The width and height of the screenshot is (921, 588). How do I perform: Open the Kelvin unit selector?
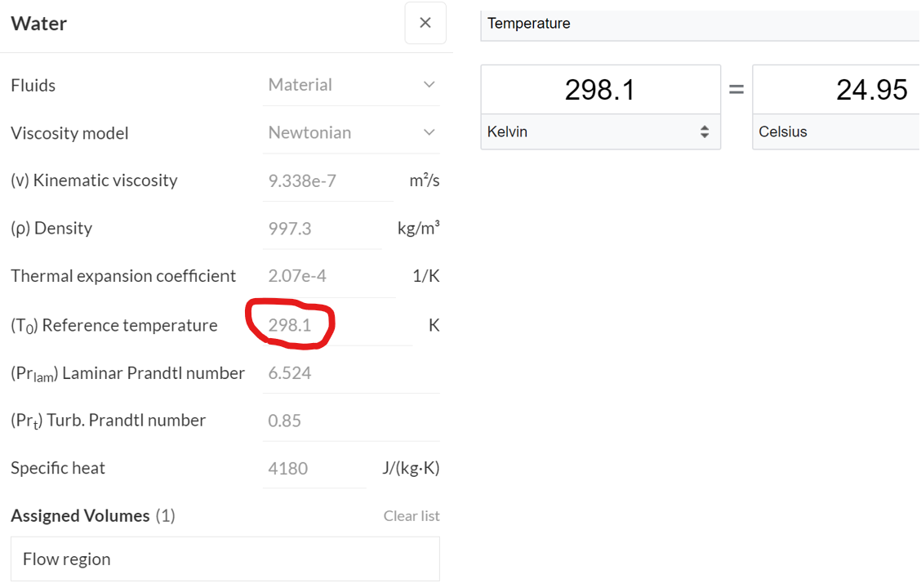point(599,131)
